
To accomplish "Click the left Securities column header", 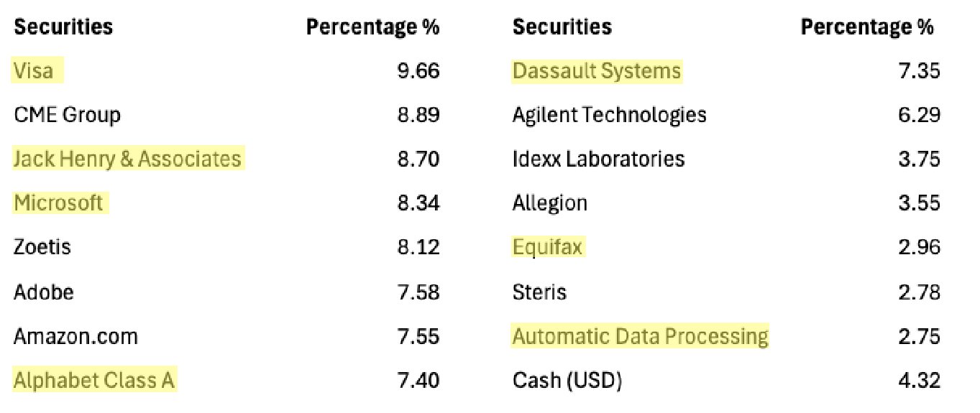I will click(x=63, y=27).
